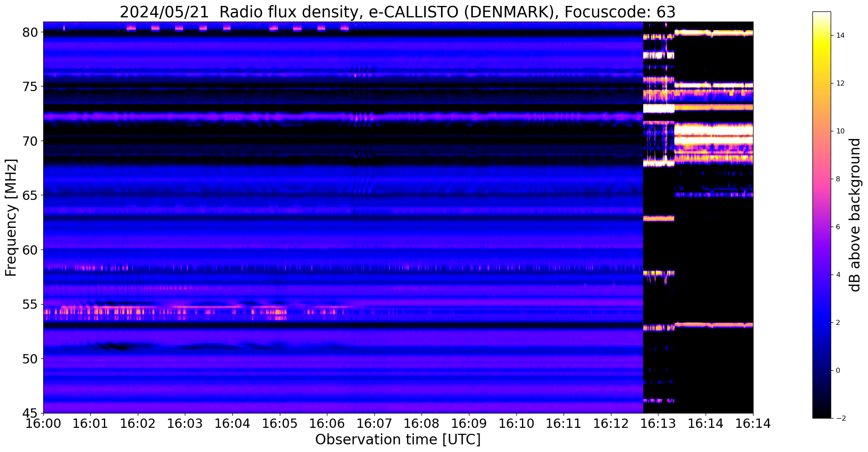Click the 16:07 time tick label
The image size is (868, 452).
(374, 423)
